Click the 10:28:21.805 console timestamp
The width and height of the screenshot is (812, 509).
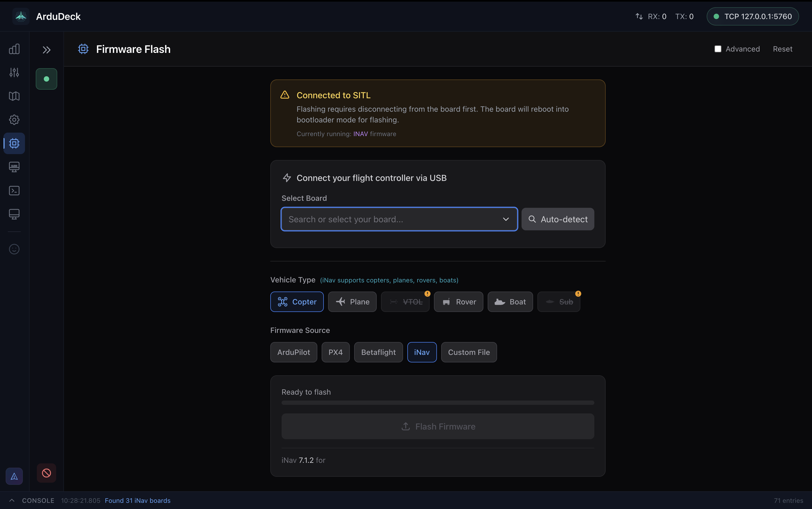pyautogui.click(x=81, y=501)
